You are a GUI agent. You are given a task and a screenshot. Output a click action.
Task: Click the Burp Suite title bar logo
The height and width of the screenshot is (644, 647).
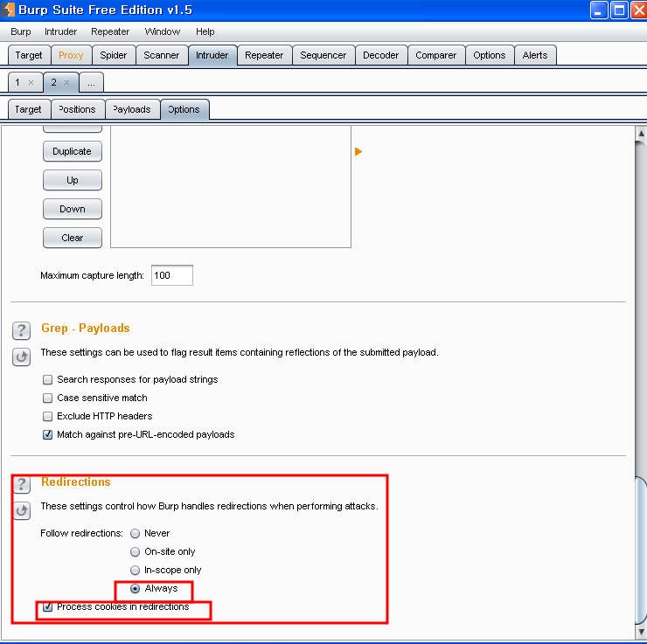(7, 10)
